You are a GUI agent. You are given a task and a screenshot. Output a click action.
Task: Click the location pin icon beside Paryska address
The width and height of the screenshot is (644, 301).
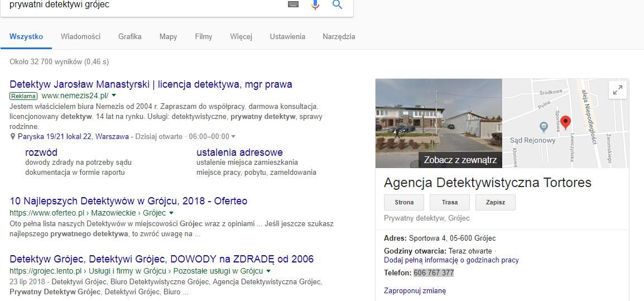click(x=13, y=136)
